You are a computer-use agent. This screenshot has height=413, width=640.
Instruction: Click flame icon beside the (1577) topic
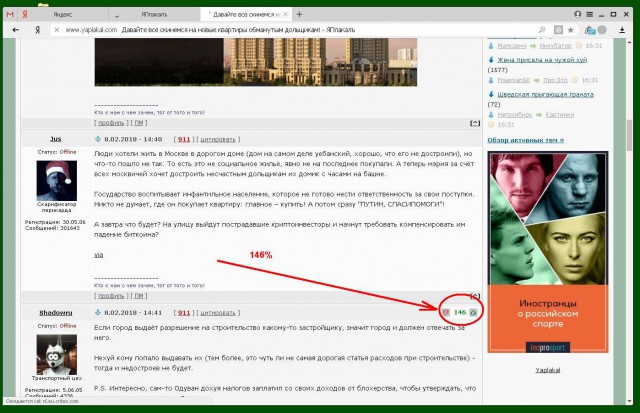(491, 60)
